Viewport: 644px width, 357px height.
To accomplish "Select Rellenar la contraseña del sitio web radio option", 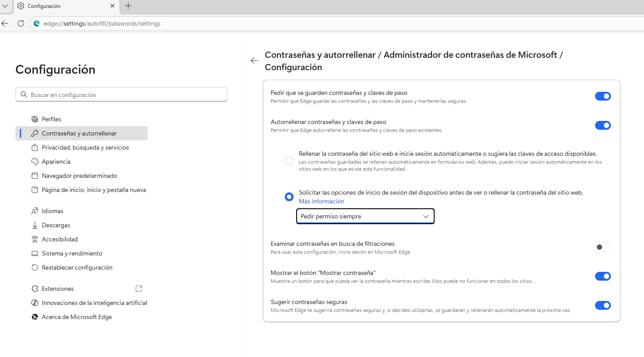I will (289, 161).
